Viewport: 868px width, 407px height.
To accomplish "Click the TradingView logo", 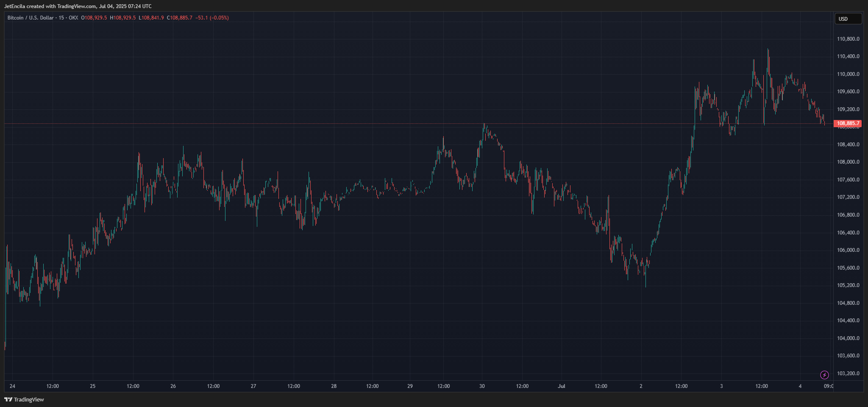I will point(8,399).
